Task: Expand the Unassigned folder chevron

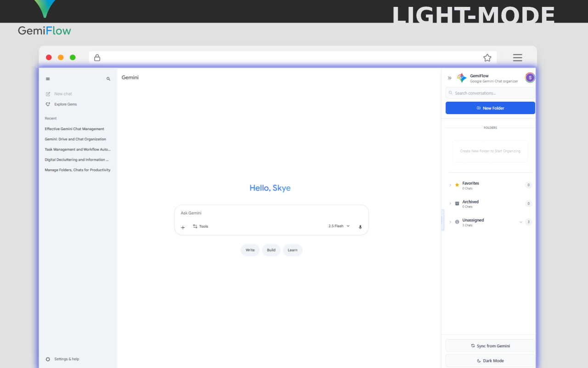Action: coord(450,222)
